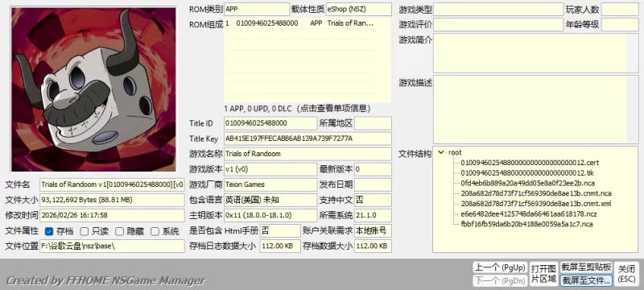This screenshot has height=290, width=644.
Task: Click the 最新版本 field showing 0
Action: [x=373, y=169]
